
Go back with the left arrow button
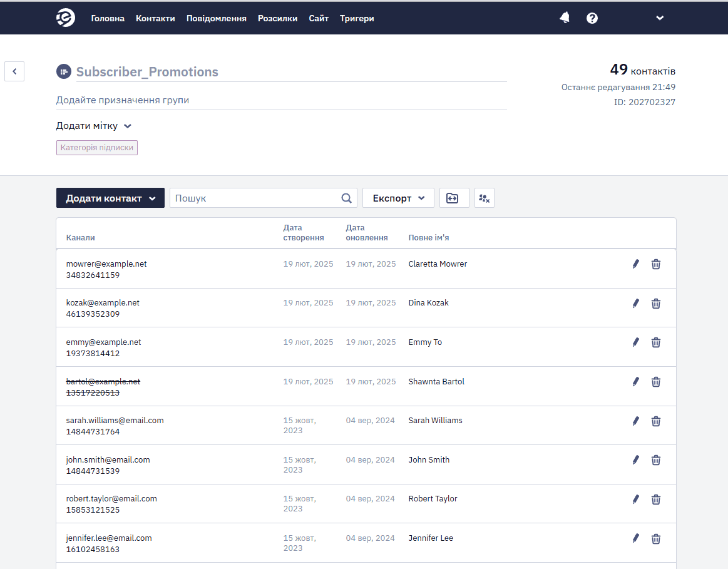tap(14, 71)
